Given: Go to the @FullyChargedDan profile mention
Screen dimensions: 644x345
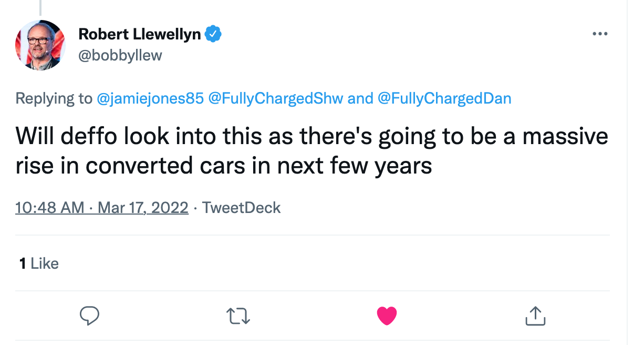Looking at the screenshot, I should tap(444, 98).
